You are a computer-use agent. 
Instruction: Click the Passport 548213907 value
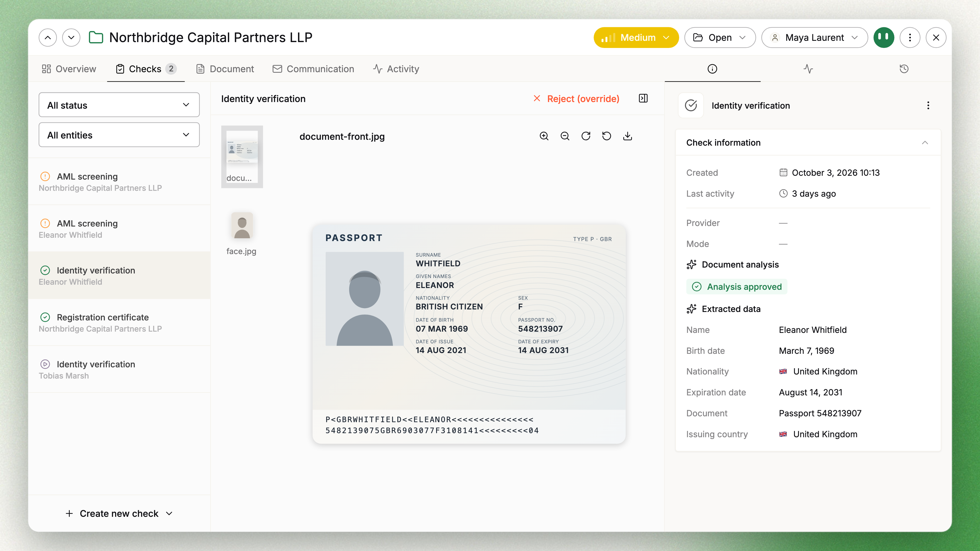click(x=820, y=413)
